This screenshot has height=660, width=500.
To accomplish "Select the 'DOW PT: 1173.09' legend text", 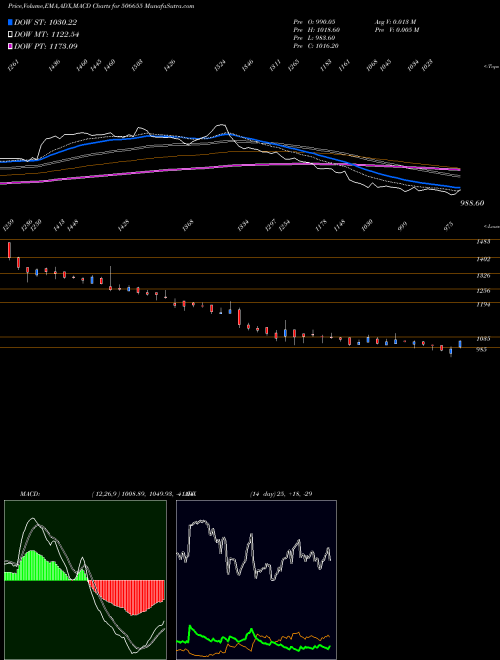I will [46, 46].
